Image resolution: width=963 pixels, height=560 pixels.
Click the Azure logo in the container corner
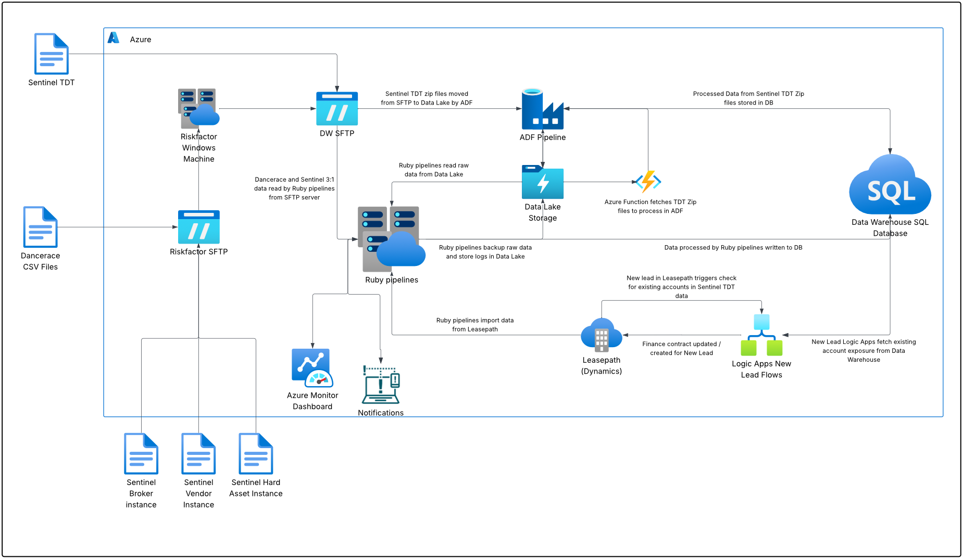point(114,38)
